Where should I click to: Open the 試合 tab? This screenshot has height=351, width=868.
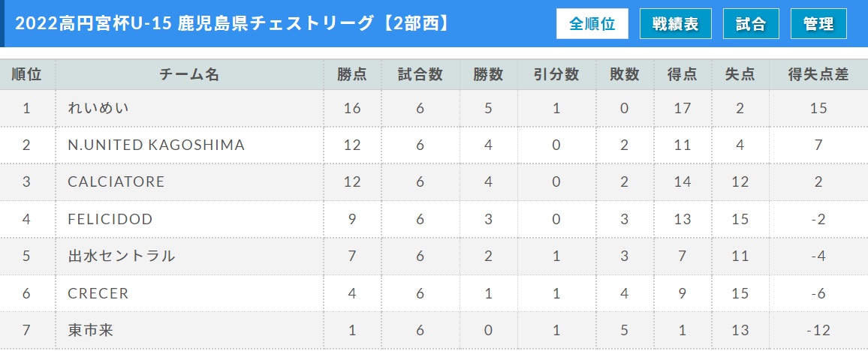(x=751, y=24)
